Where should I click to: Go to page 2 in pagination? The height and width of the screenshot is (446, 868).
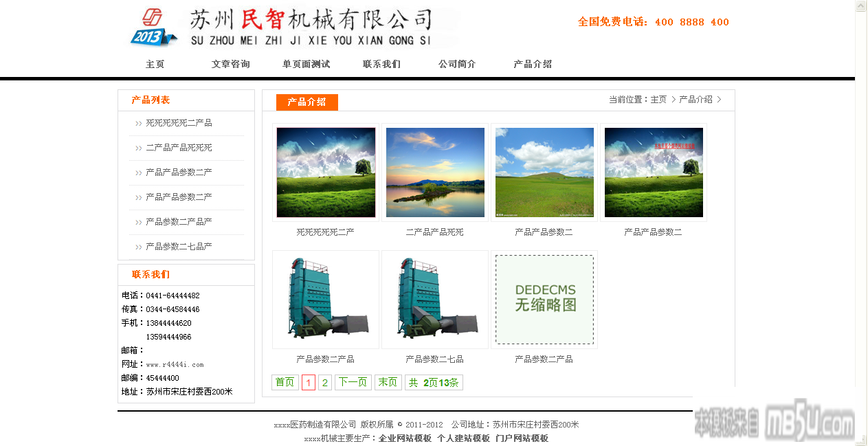tap(325, 383)
